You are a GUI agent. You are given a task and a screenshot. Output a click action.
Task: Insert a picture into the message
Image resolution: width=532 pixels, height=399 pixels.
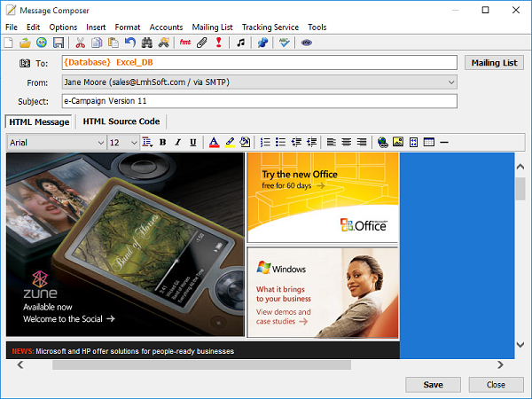coord(398,142)
